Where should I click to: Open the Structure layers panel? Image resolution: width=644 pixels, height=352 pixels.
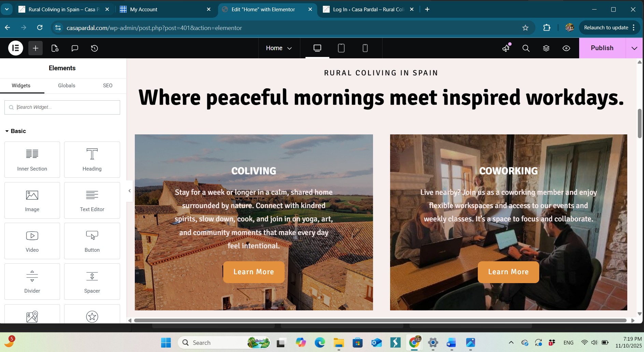pos(546,48)
